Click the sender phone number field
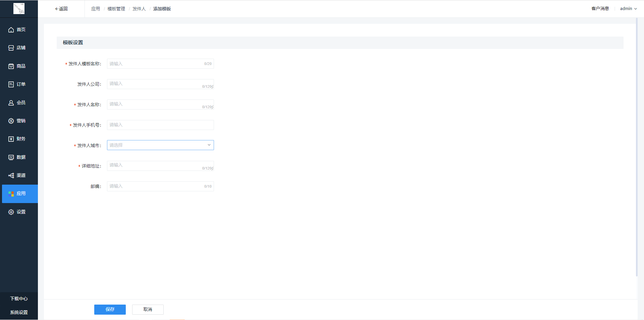644x320 pixels. 160,125
